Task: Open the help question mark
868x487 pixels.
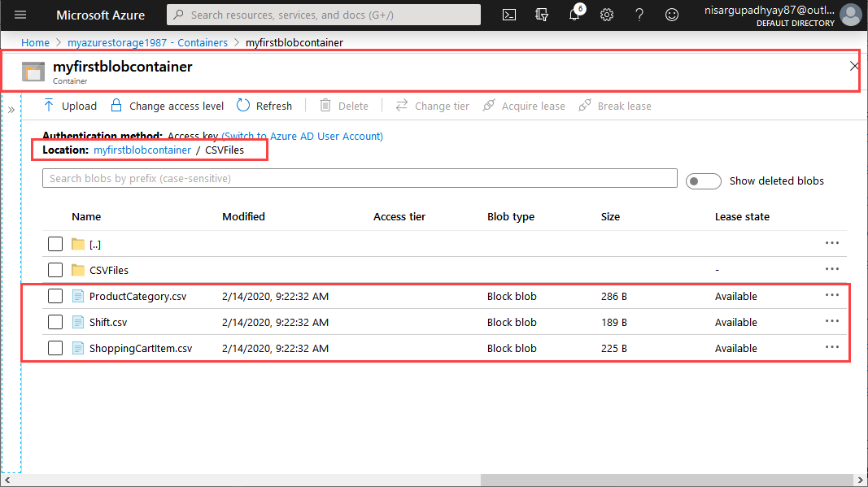Action: click(x=639, y=15)
